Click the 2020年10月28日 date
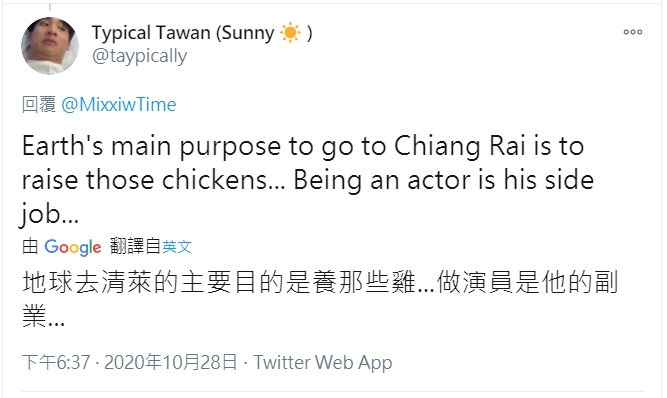 click(170, 363)
